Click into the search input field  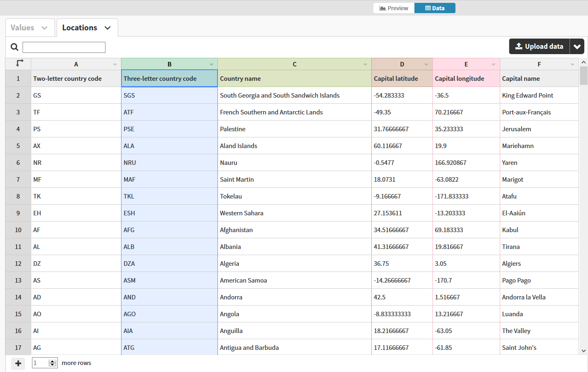coord(64,47)
